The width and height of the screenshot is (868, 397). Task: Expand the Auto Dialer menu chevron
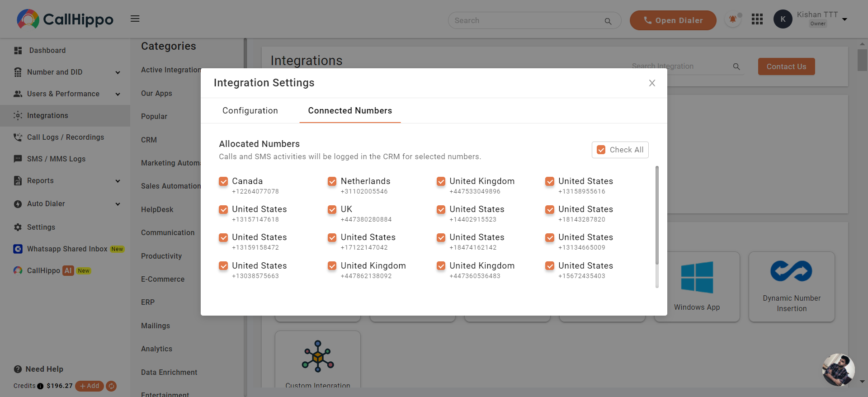click(118, 204)
